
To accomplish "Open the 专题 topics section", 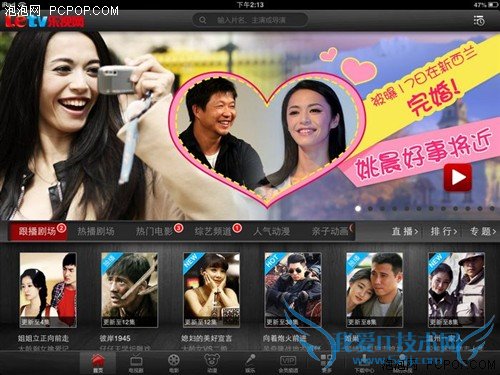I will (x=483, y=231).
